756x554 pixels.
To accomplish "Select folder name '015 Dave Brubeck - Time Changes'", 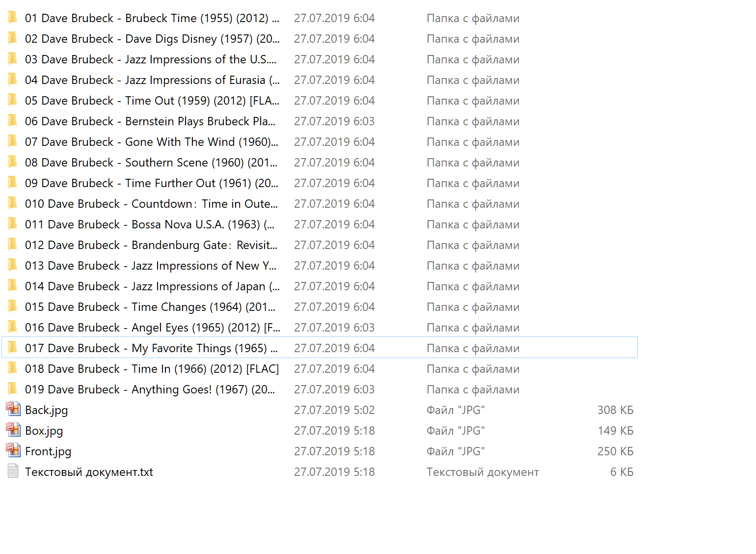I will point(150,307).
